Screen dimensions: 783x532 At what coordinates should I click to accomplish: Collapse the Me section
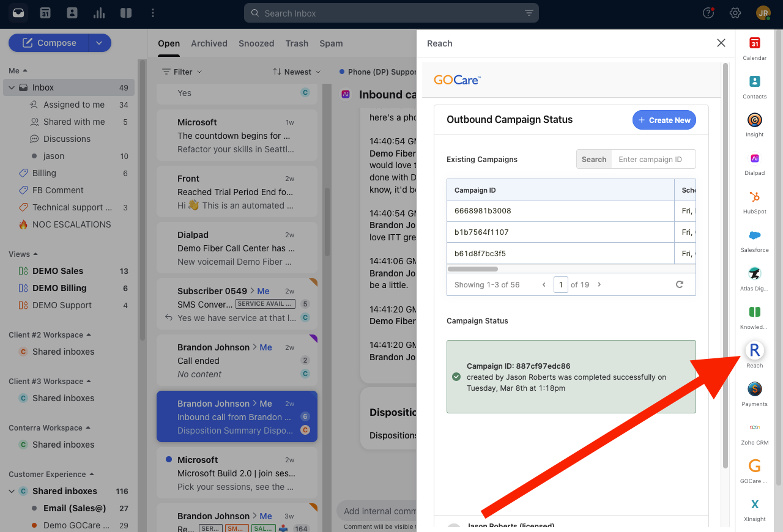pos(18,70)
